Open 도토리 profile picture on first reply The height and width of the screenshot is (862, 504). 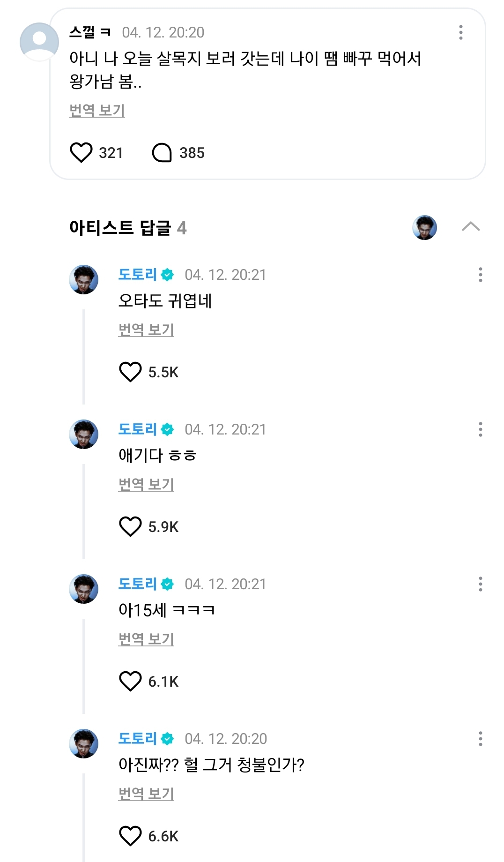coord(84,279)
